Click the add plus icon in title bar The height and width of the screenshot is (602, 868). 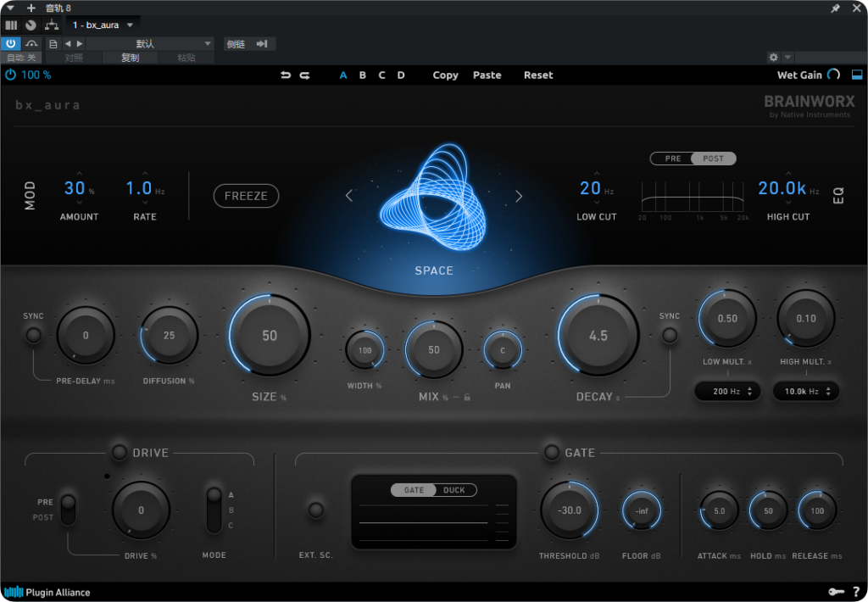point(31,8)
